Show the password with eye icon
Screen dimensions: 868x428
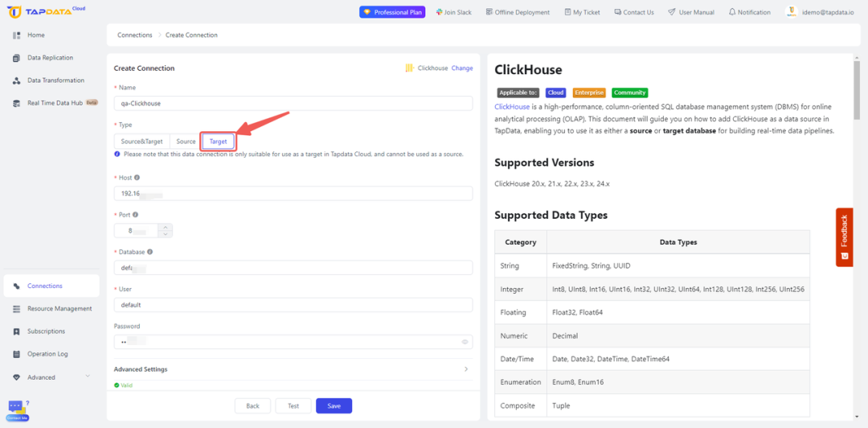point(465,342)
